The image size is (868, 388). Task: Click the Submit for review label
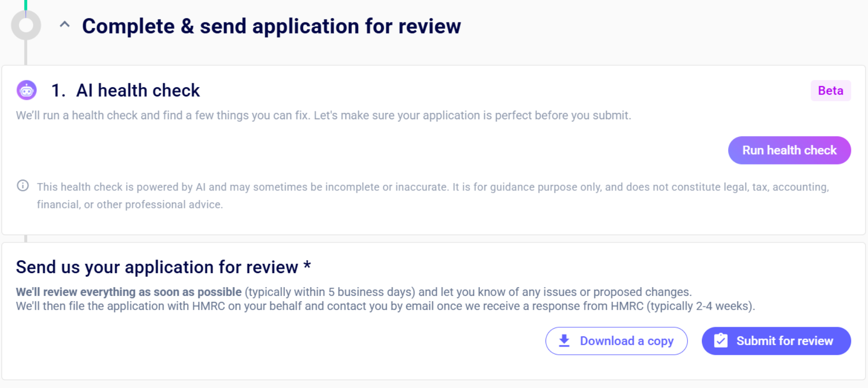pyautogui.click(x=784, y=341)
